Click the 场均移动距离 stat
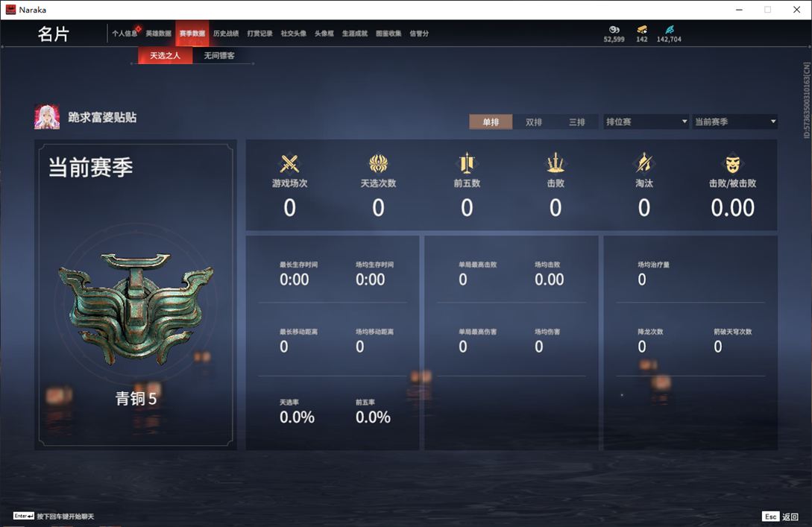This screenshot has height=527, width=812. pos(374,341)
